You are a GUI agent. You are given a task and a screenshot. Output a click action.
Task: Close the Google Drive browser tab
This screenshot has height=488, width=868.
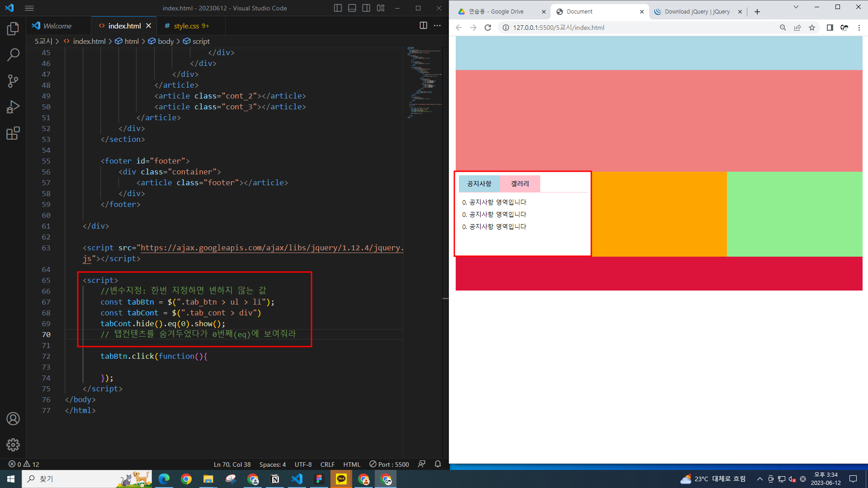[x=543, y=12]
